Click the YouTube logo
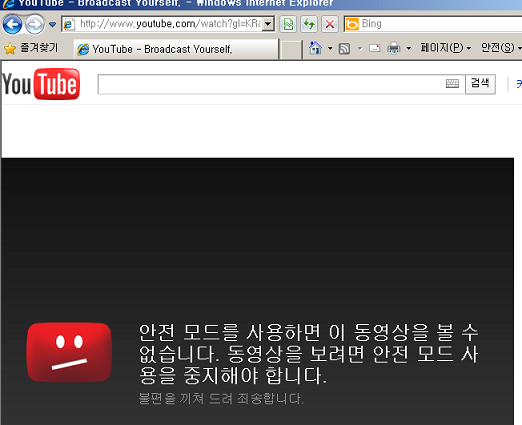 tap(41, 84)
